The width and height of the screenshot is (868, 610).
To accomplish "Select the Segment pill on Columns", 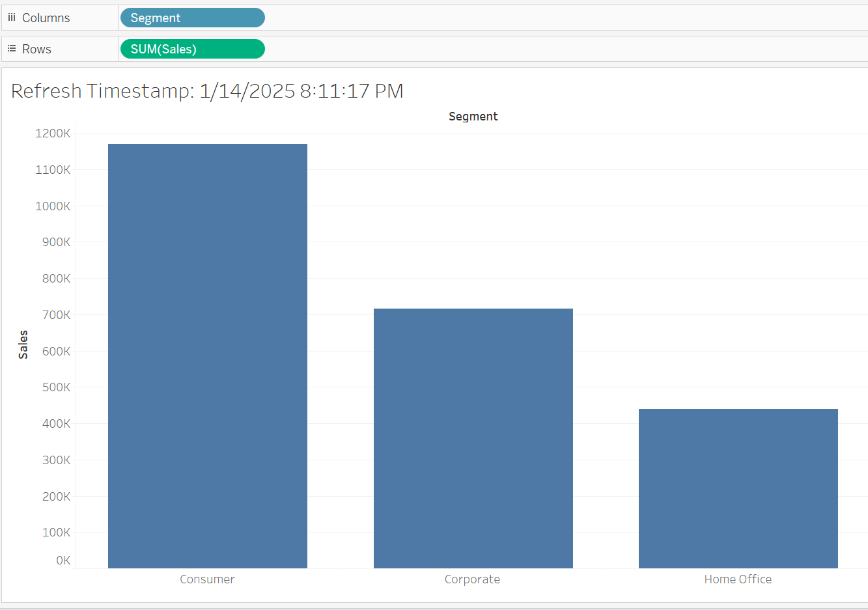I will 192,18.
